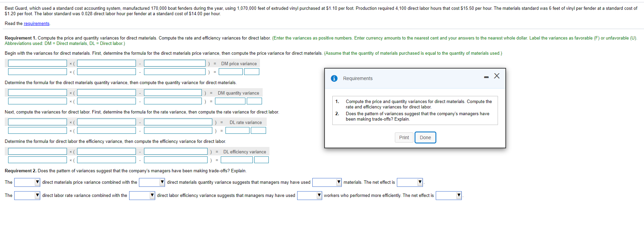Open dropdown before 'workers who performed more efficiently'

point(310,196)
